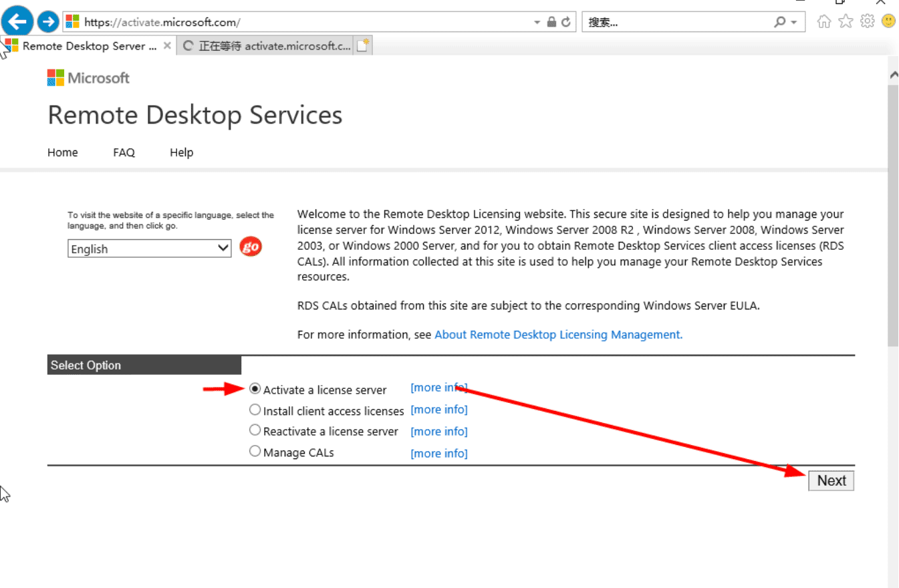The height and width of the screenshot is (588, 899).
Task: Switch to the waiting activate.microsoft.c... tab
Action: (265, 45)
